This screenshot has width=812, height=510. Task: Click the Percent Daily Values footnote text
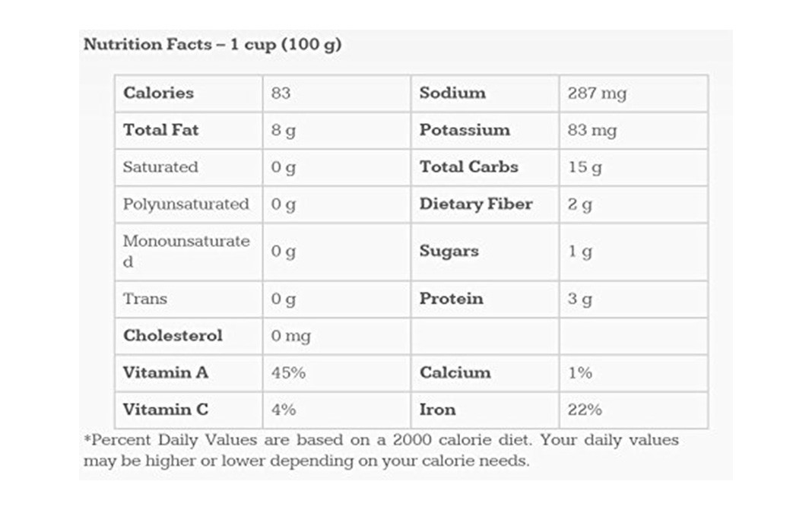tap(380, 450)
